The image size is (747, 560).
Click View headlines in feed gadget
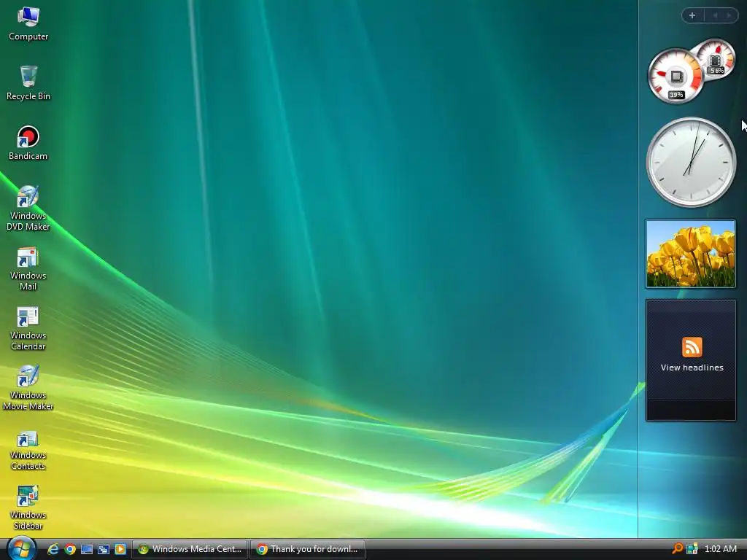click(x=692, y=367)
